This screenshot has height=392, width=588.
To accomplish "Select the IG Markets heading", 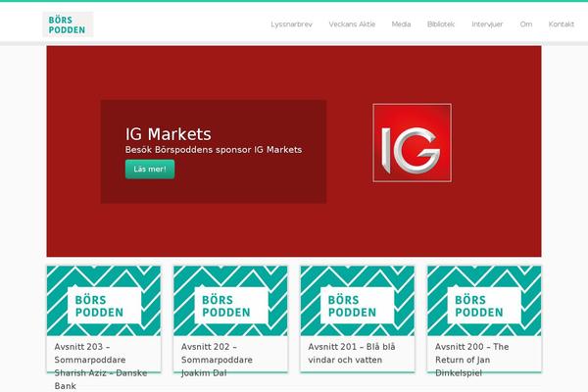I will pyautogui.click(x=168, y=134).
